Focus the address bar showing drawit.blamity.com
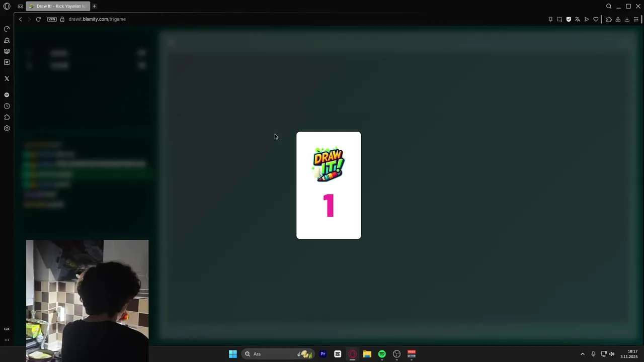The image size is (644, 362). [97, 19]
